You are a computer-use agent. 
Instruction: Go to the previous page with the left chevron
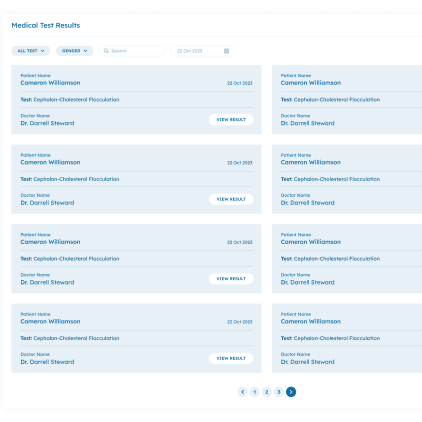point(243,392)
